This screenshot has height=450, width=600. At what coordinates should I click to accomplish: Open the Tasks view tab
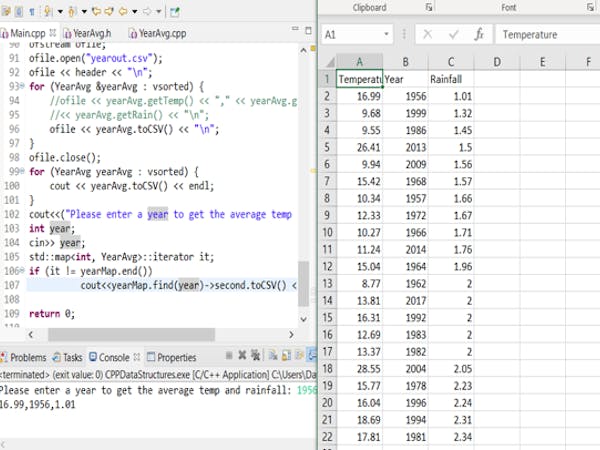pos(68,357)
